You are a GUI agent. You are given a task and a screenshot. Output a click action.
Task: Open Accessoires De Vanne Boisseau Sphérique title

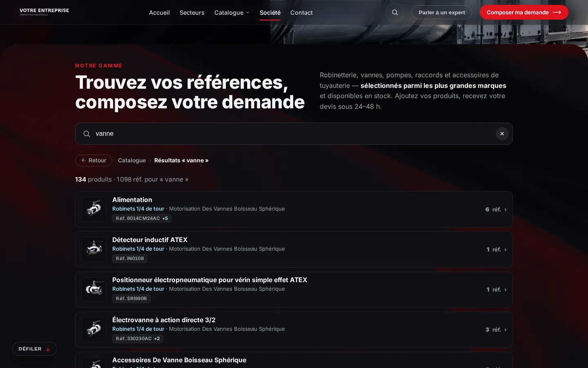179,360
